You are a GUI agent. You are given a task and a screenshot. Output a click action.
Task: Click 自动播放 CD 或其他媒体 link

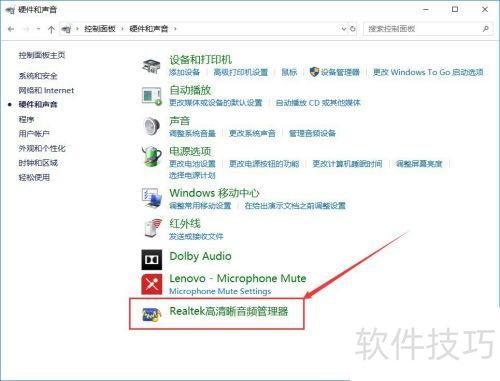click(x=318, y=103)
